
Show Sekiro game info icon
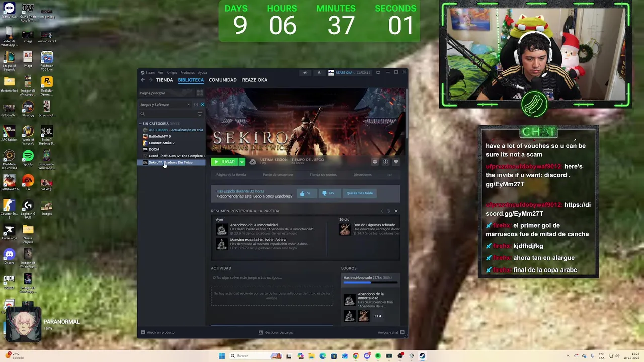coord(385,162)
